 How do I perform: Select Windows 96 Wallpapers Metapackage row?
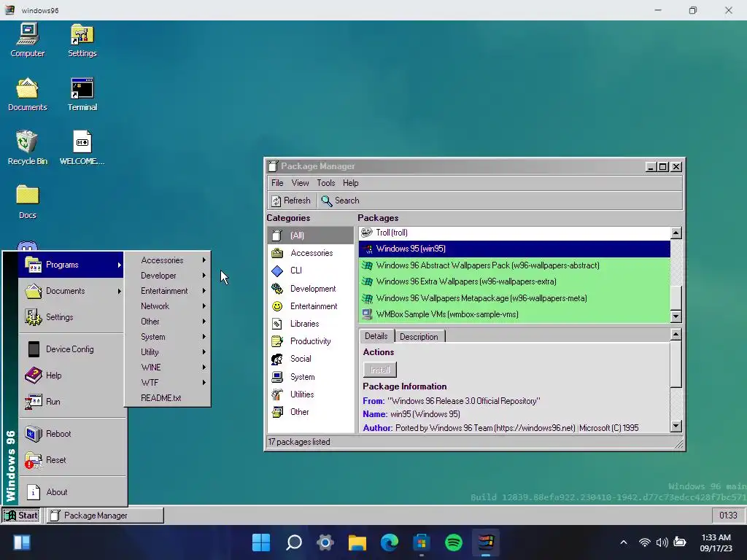click(x=514, y=298)
